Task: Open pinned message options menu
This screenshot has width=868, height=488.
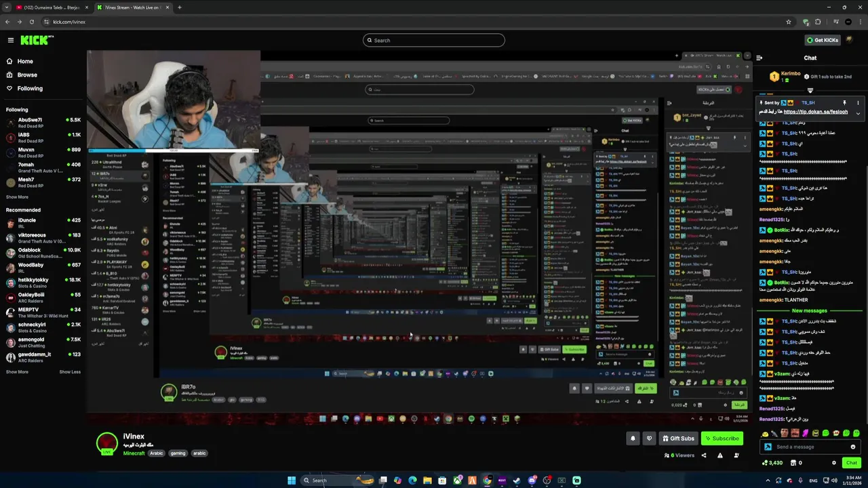Action: click(858, 102)
